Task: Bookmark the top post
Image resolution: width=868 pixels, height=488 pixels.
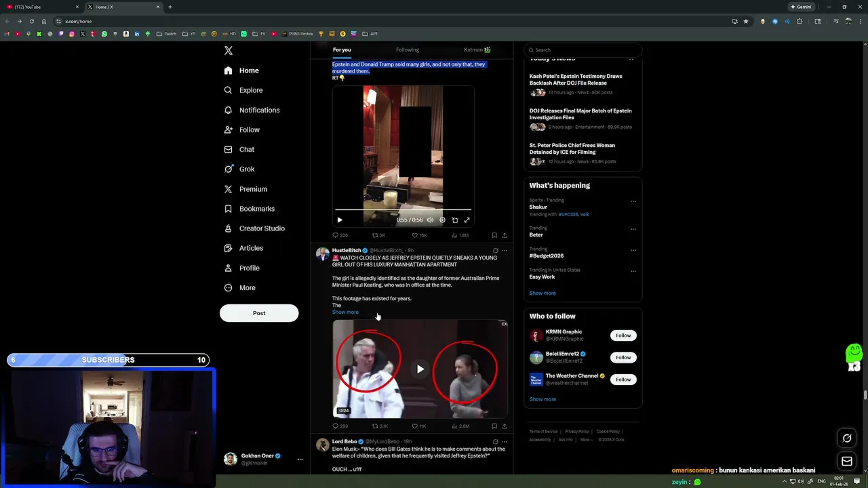Action: pos(494,235)
